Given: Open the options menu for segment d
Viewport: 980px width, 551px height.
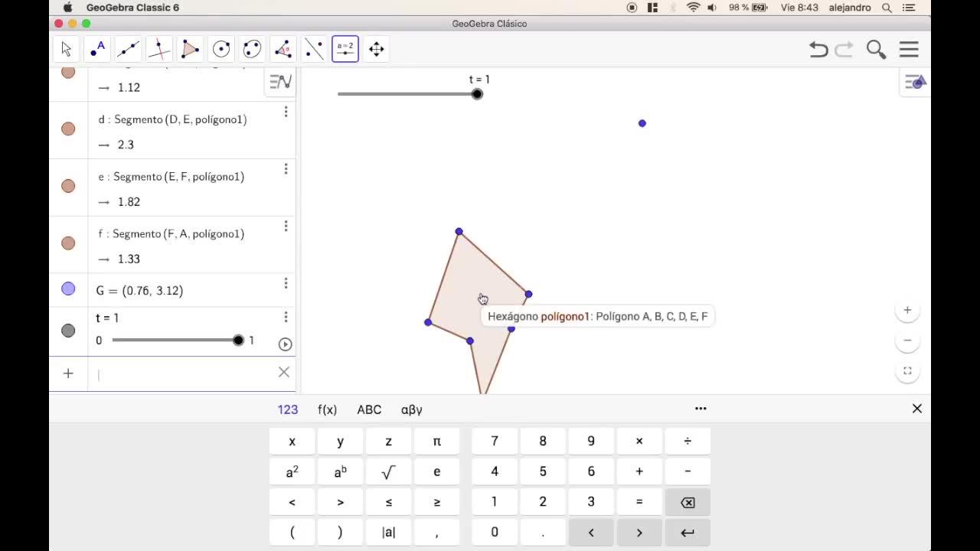Looking at the screenshot, I should coord(286,112).
